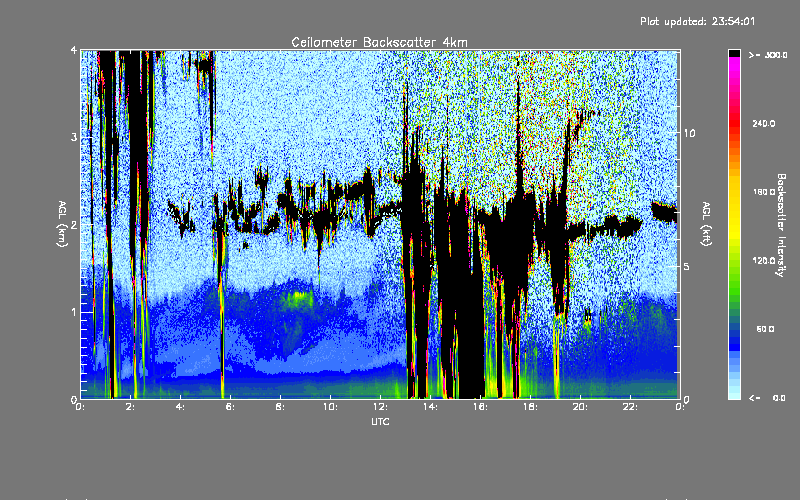Click the '5' tick on the kft axis
Image resolution: width=800 pixels, height=500 pixels.
687,266
